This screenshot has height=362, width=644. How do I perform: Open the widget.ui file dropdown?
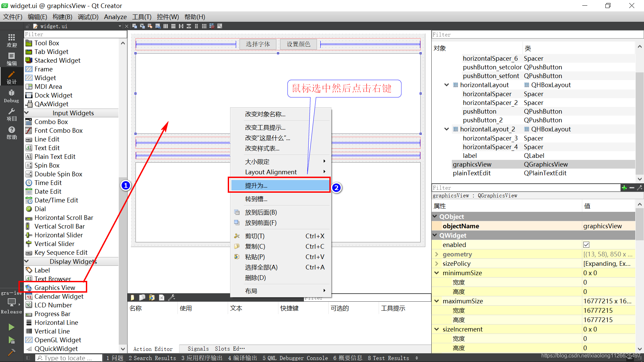pyautogui.click(x=120, y=26)
